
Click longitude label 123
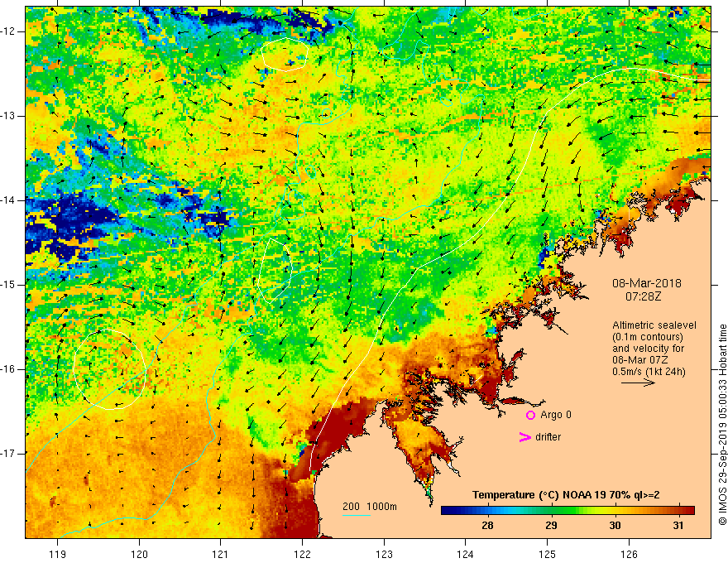[x=384, y=554]
